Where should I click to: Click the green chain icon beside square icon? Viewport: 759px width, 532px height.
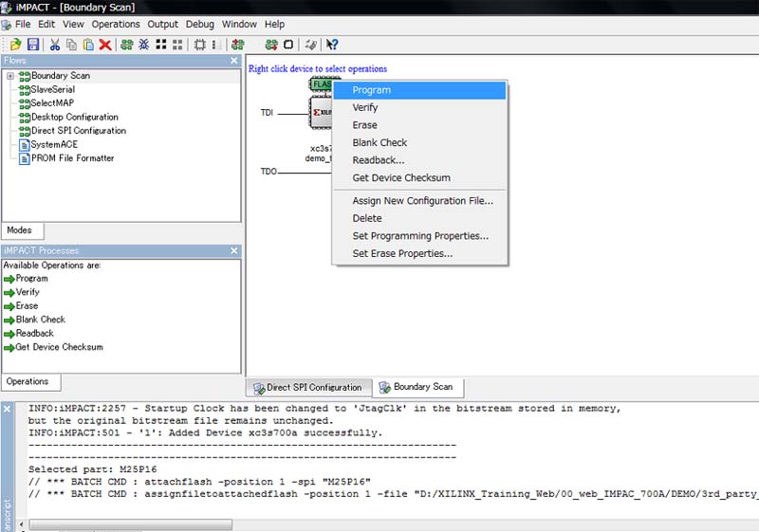coord(271,45)
